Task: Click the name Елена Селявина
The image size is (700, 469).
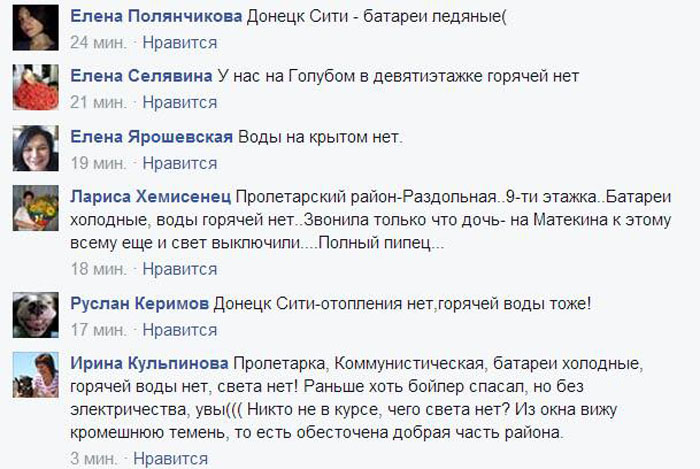Action: pyautogui.click(x=141, y=77)
